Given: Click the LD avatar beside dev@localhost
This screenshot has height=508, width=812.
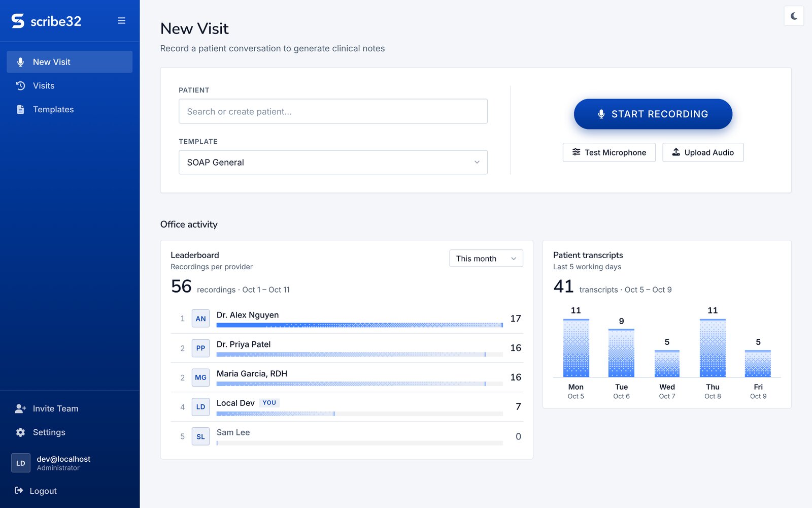Looking at the screenshot, I should pos(21,463).
